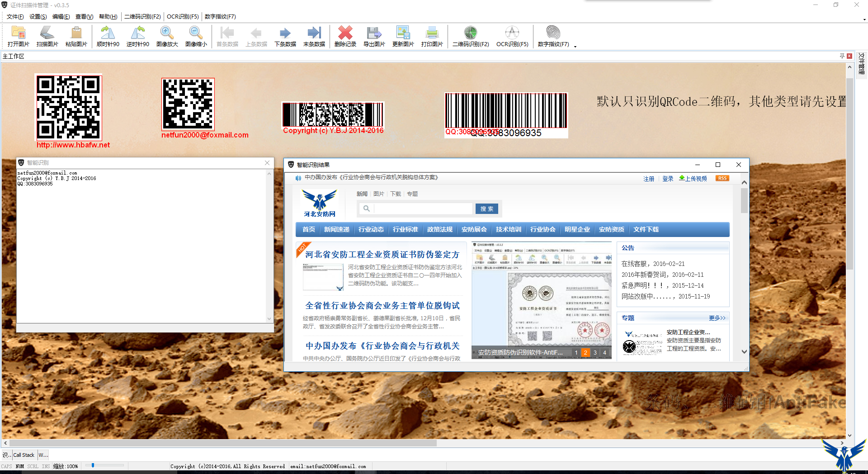The width and height of the screenshot is (868, 474).
Task: Select carousel slide number 3
Action: coord(595,352)
